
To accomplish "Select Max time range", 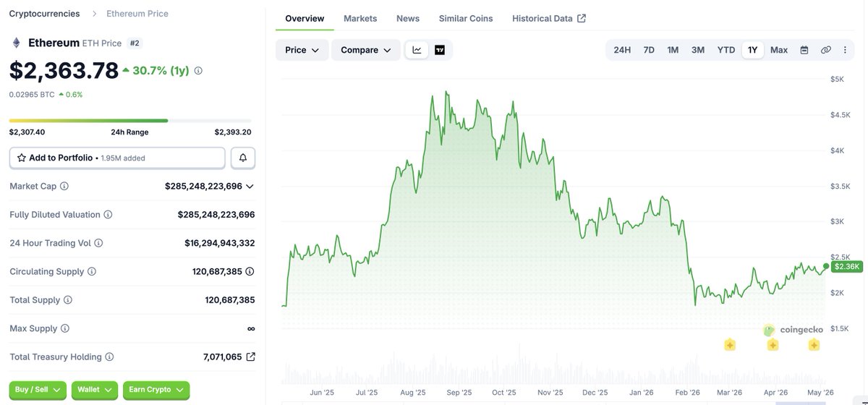I will [x=779, y=50].
